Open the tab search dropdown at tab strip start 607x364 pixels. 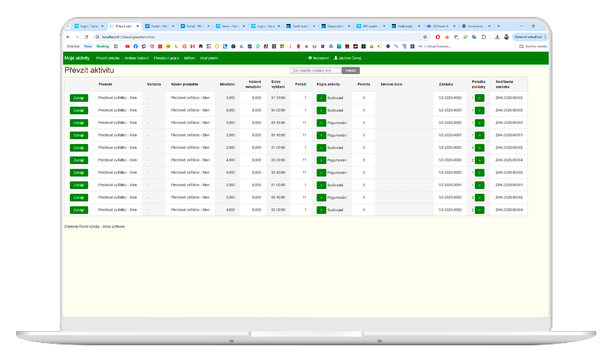[68, 26]
